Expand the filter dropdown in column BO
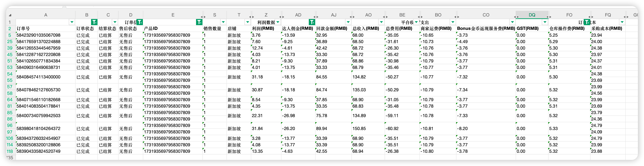This screenshot has width=644, height=166. pyautogui.click(x=453, y=22)
